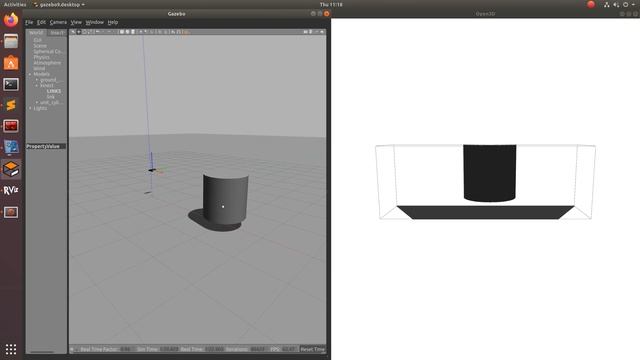This screenshot has width=640, height=360.
Task: Insert a Sphere shape from Gazebo toolbar
Action: click(x=127, y=32)
